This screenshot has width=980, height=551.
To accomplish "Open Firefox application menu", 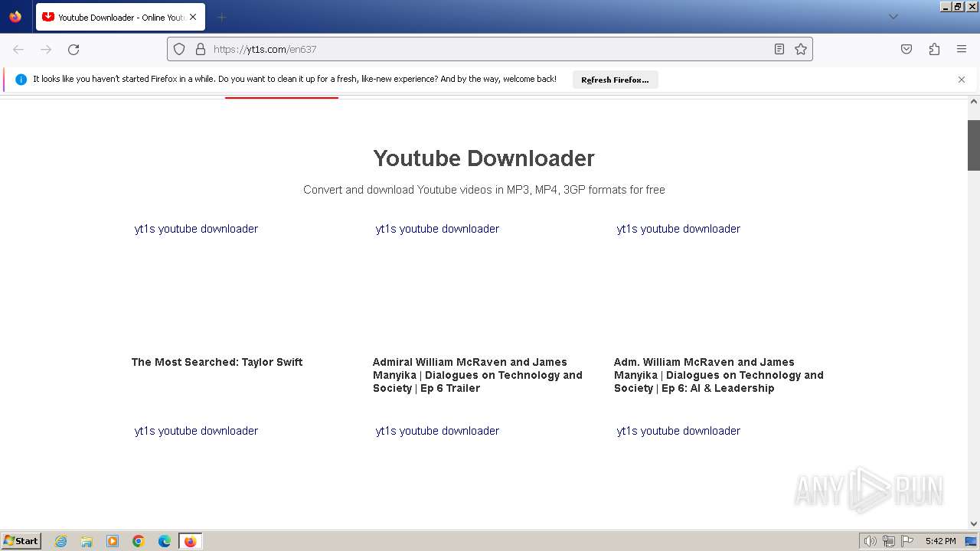I will 962,49.
